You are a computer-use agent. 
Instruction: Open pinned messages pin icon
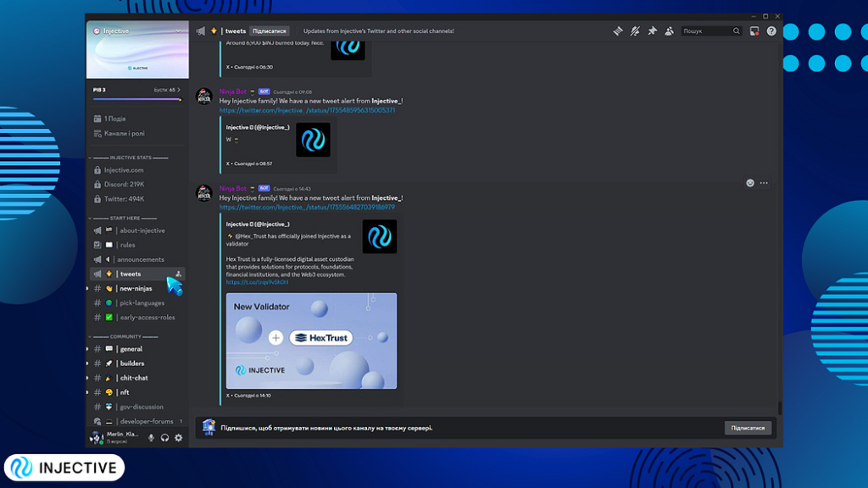652,31
